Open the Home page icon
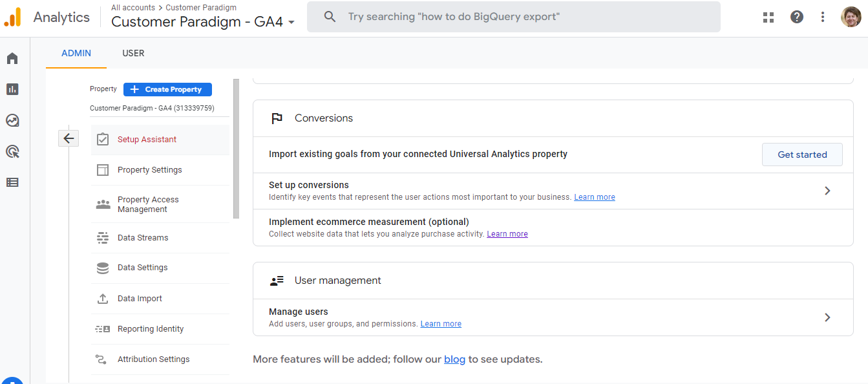 coord(12,58)
